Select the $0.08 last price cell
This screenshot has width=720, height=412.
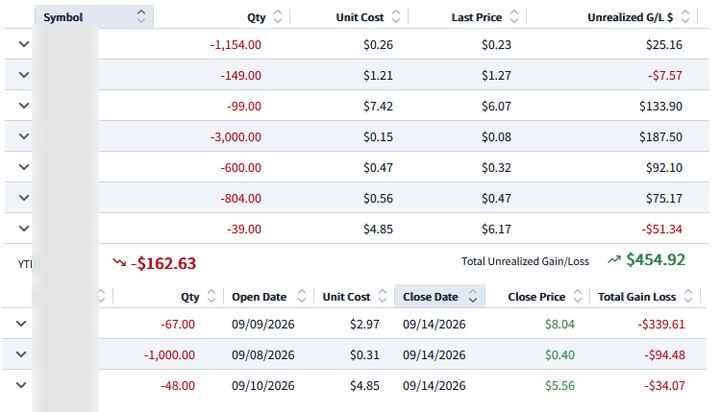click(x=496, y=137)
